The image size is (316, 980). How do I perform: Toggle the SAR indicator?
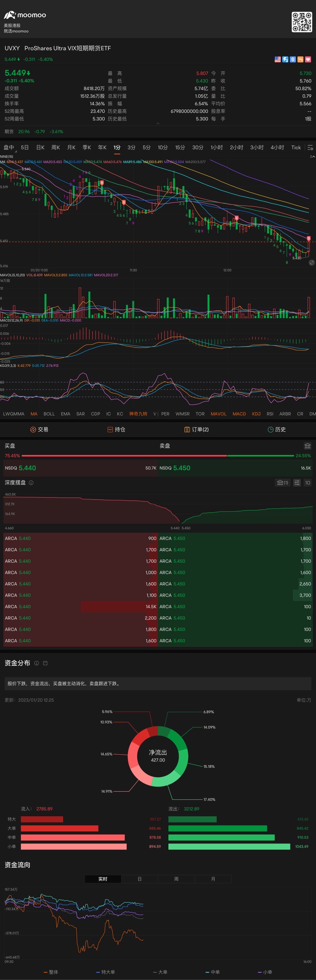point(81,414)
